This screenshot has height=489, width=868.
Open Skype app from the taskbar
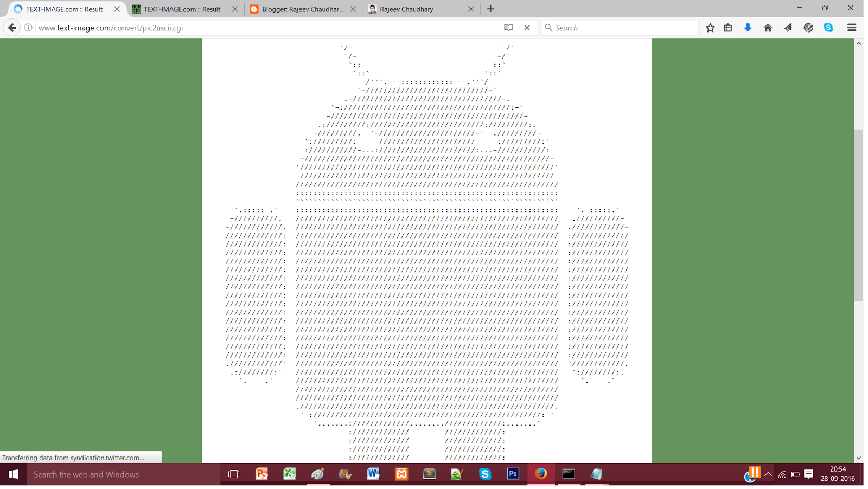(x=485, y=474)
